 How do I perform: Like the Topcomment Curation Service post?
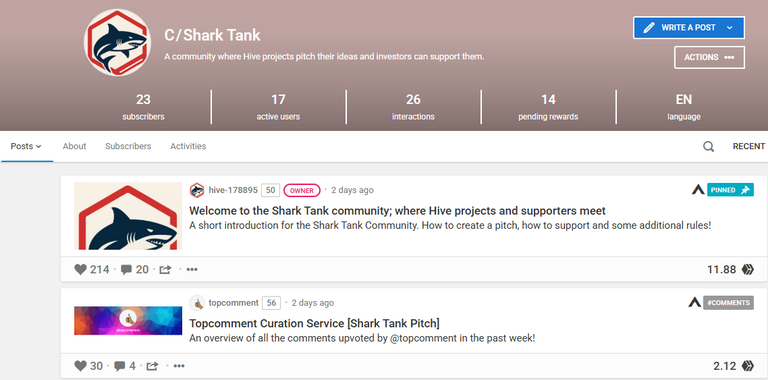pyautogui.click(x=80, y=366)
